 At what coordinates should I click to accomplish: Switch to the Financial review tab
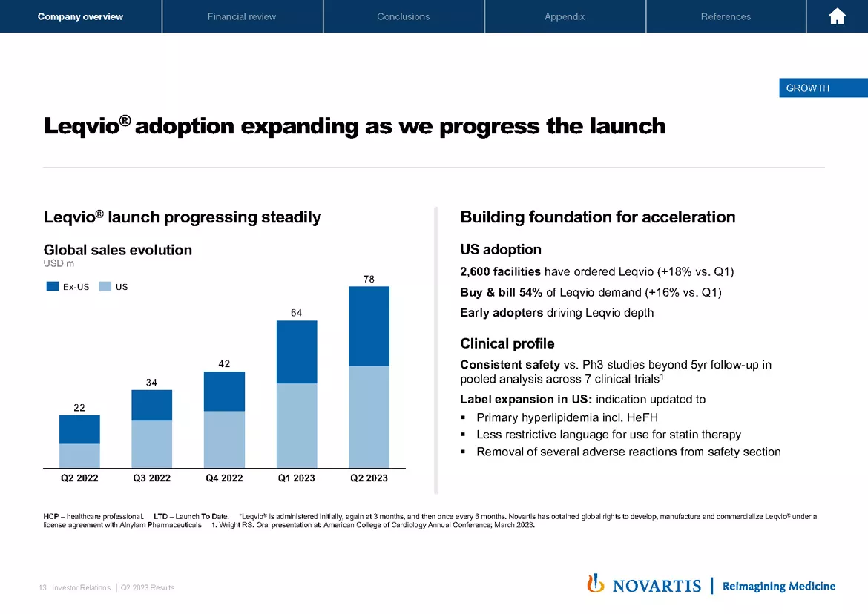(x=242, y=16)
